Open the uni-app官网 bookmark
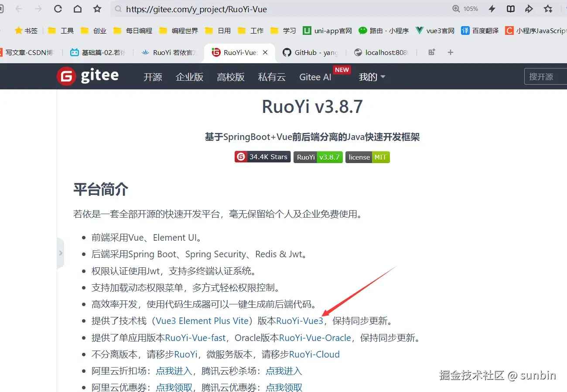The height and width of the screenshot is (392, 567). pyautogui.click(x=327, y=31)
